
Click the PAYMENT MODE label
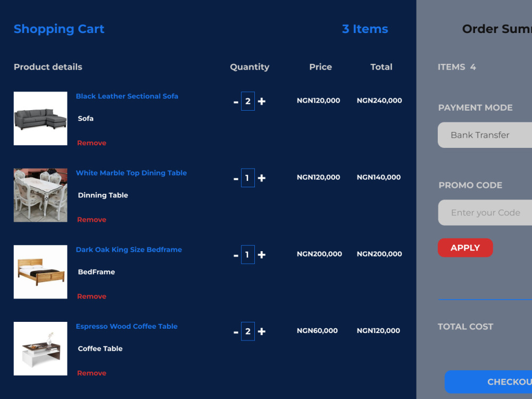(x=475, y=107)
